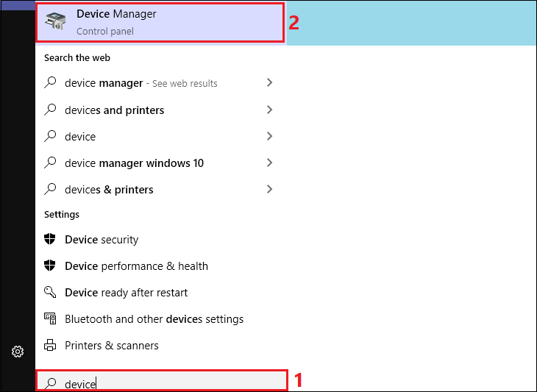Screen dimensions: 537x392
Task: Click 'Control panel' subtitle under Device Manager
Action: click(x=105, y=32)
